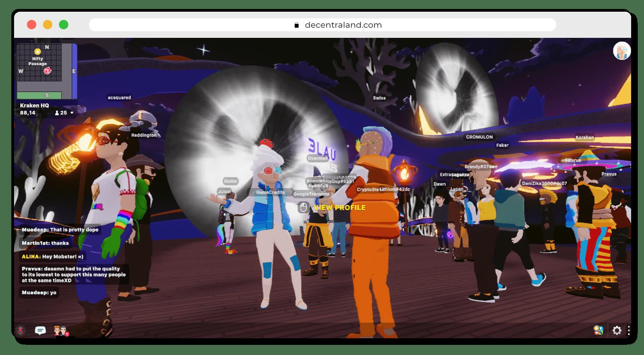Click the browser yellow minimize button

[x=48, y=25]
